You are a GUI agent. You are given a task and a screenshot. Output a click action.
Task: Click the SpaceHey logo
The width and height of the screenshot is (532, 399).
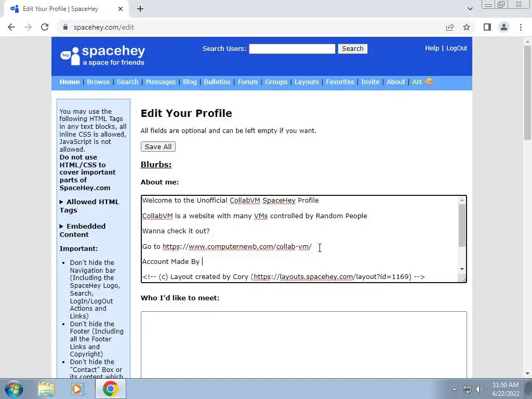102,56
